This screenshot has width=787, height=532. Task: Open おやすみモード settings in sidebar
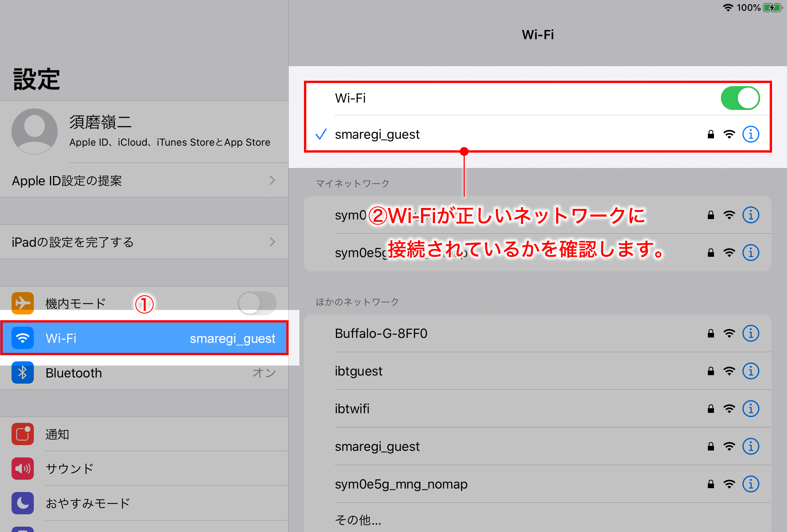click(x=144, y=503)
